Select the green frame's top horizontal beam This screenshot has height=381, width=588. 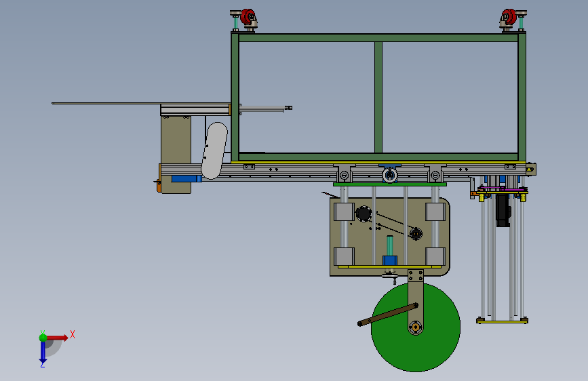[378, 37]
